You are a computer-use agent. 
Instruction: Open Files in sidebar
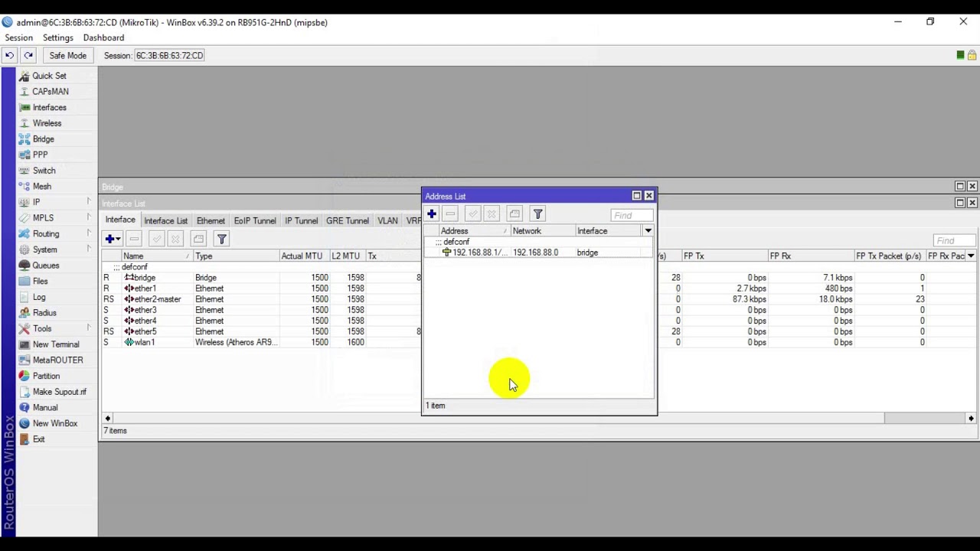[40, 282]
